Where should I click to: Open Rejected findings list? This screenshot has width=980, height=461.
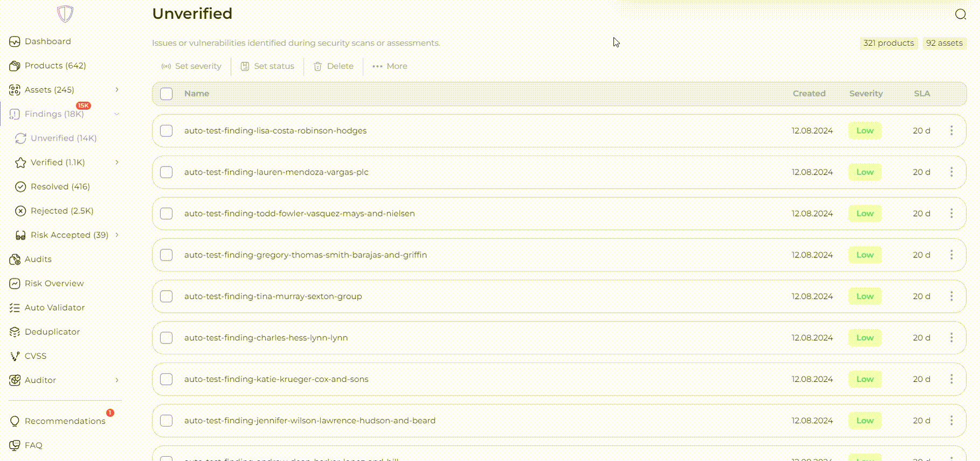[61, 211]
